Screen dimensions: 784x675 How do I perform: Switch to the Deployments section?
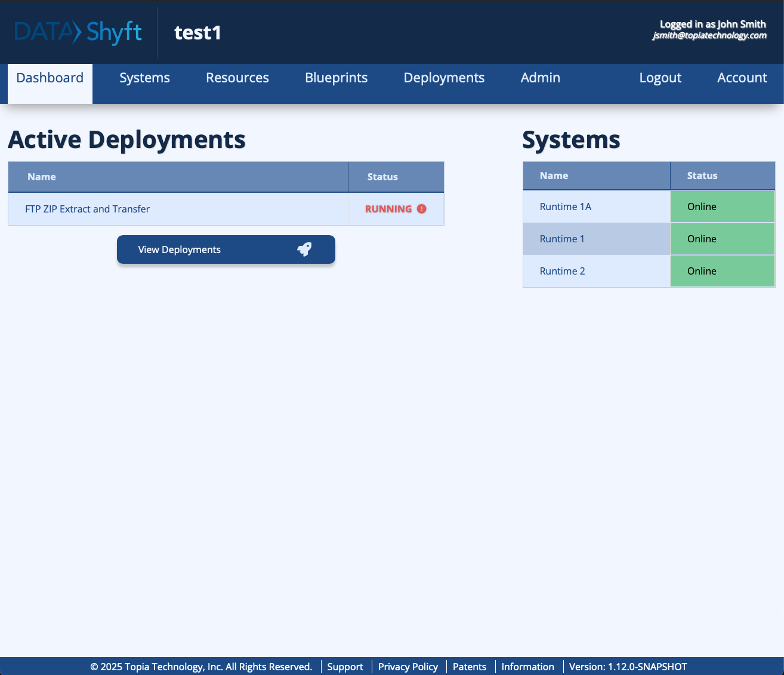444,78
